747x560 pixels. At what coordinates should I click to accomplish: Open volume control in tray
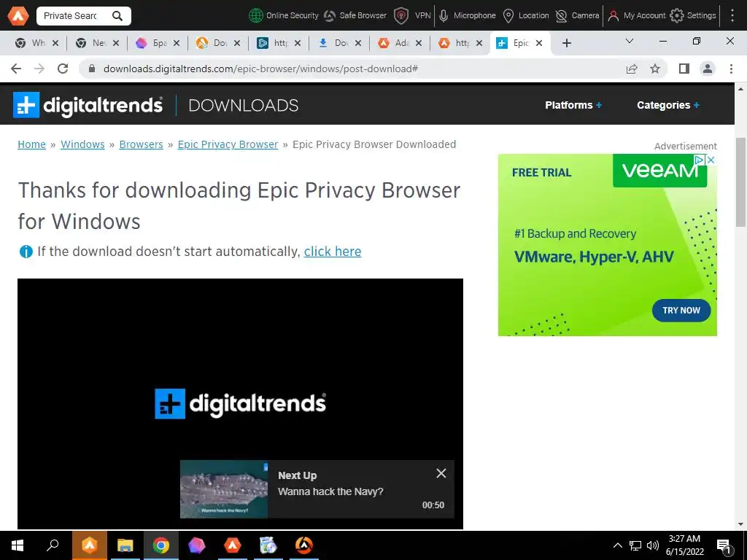(x=653, y=545)
